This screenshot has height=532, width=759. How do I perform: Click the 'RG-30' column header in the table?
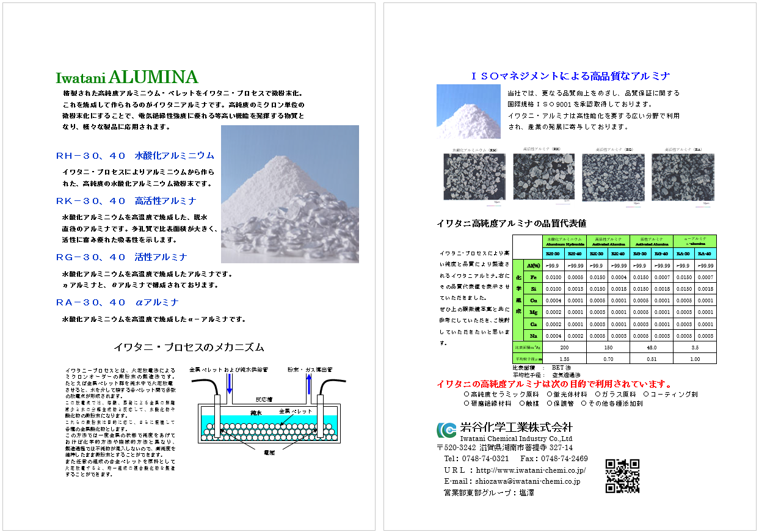640,254
